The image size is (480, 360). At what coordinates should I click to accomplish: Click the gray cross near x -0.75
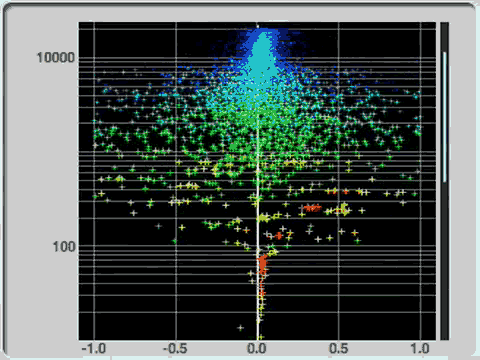(134, 213)
